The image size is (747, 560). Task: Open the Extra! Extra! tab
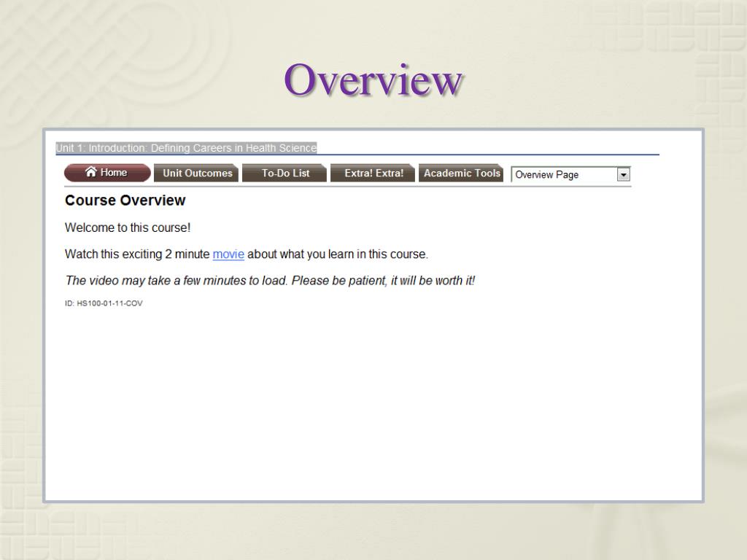(x=373, y=174)
